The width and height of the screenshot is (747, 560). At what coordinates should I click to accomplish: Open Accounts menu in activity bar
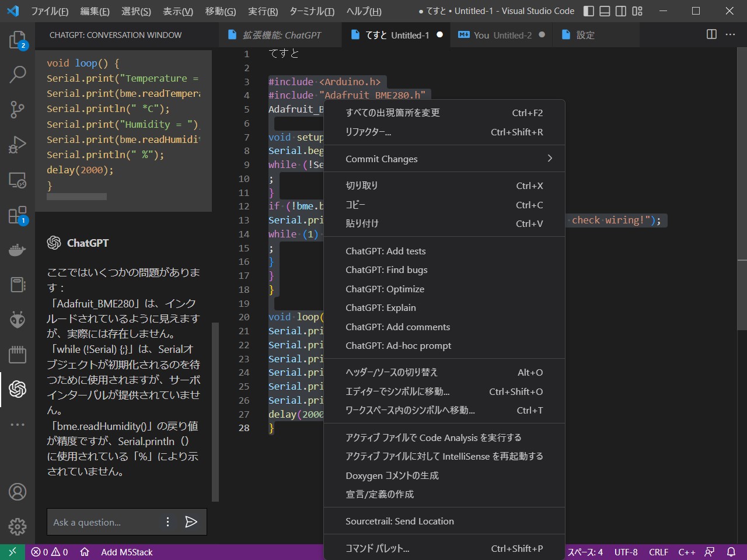click(18, 492)
